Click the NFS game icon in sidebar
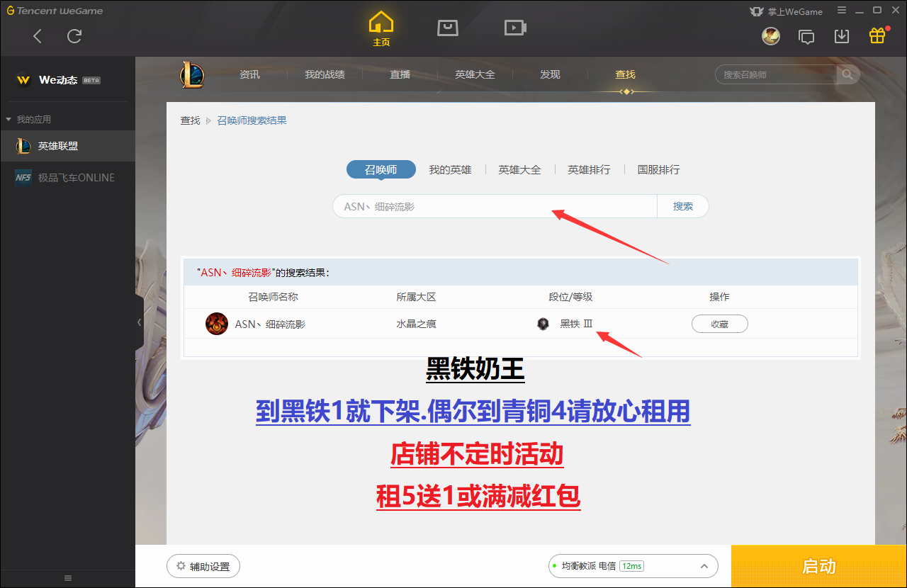Viewport: 907px width, 588px height. click(23, 178)
